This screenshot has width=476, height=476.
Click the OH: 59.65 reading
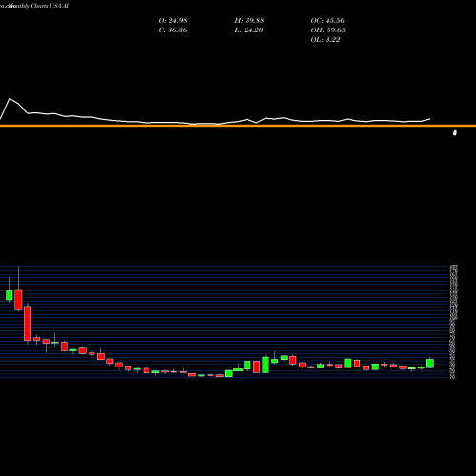(327, 30)
